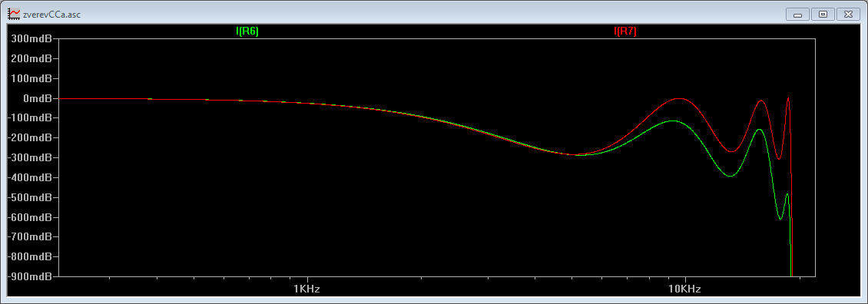868x304 pixels.
Task: Click the 1KHz frequency axis label
Action: coord(307,289)
